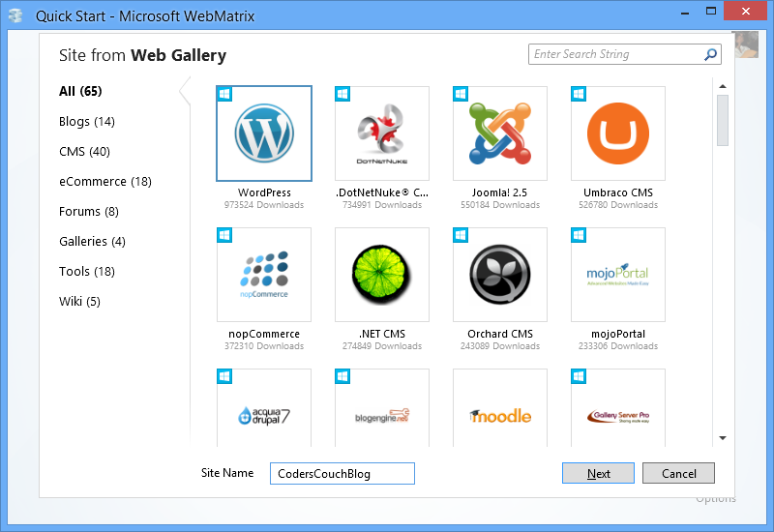This screenshot has height=532, width=774.
Task: Click the "nopCommerce" name label
Action: click(264, 334)
